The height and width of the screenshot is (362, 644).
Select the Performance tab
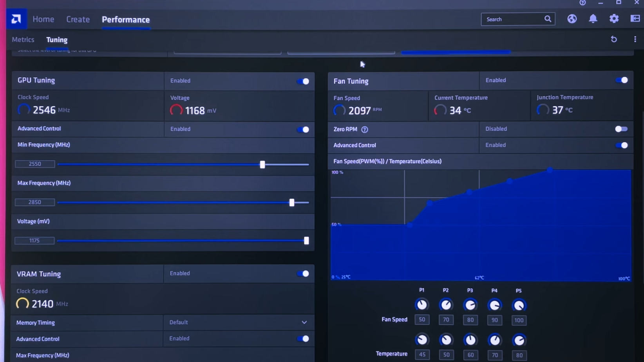pyautogui.click(x=126, y=20)
